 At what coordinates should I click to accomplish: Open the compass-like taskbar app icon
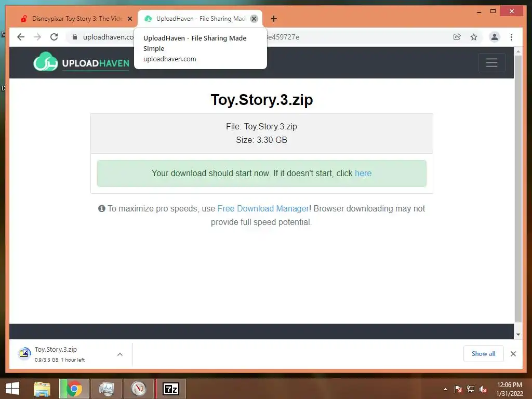[x=138, y=389]
